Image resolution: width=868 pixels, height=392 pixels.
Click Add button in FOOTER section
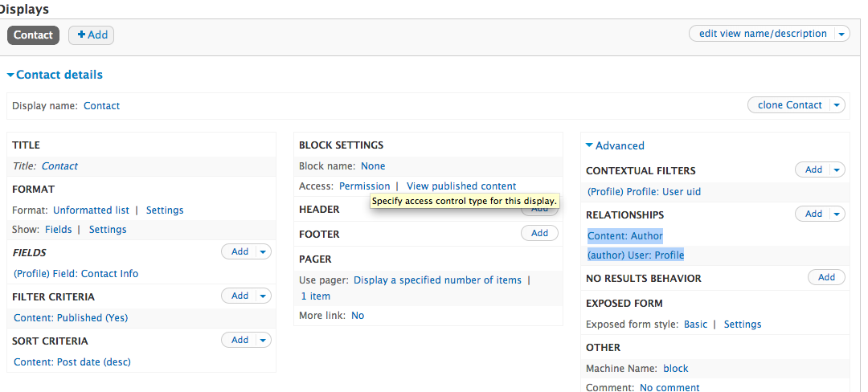point(540,233)
